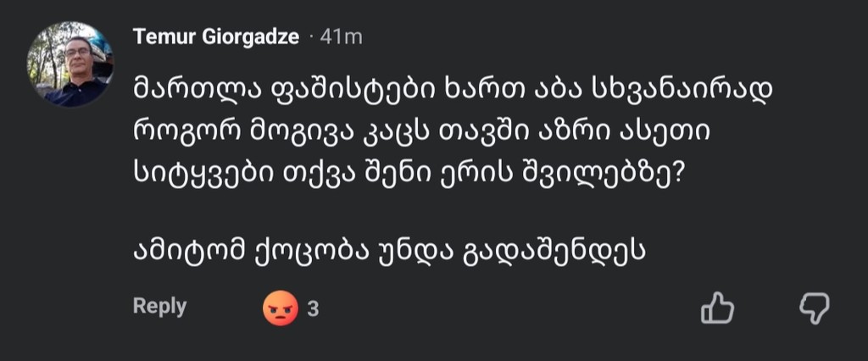Show the reaction count of 3
This screenshot has height=361, width=868.
tap(313, 310)
